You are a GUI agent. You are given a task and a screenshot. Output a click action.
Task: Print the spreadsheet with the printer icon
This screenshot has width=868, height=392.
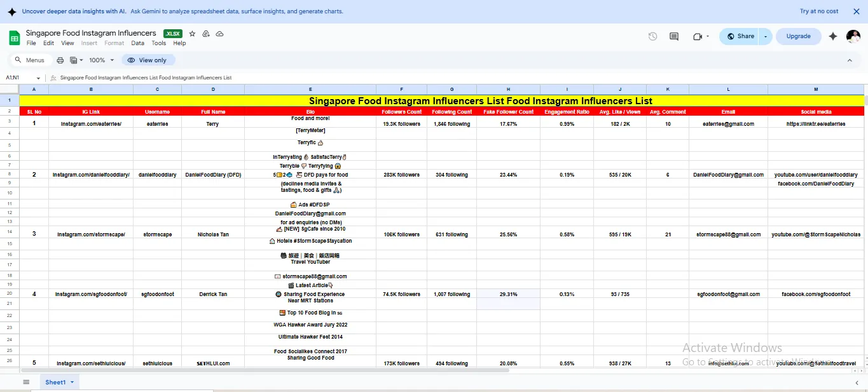coord(60,60)
